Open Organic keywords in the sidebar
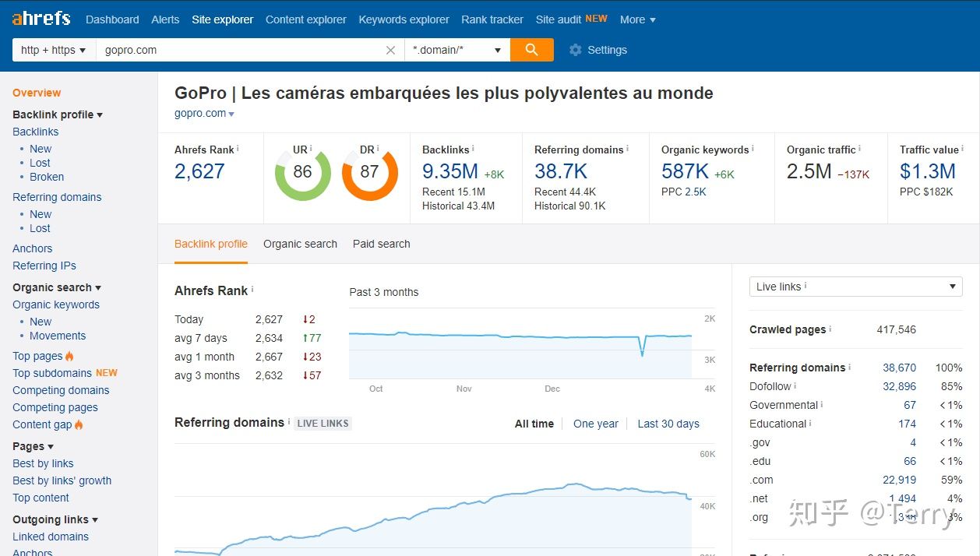This screenshot has width=980, height=556. [x=56, y=304]
